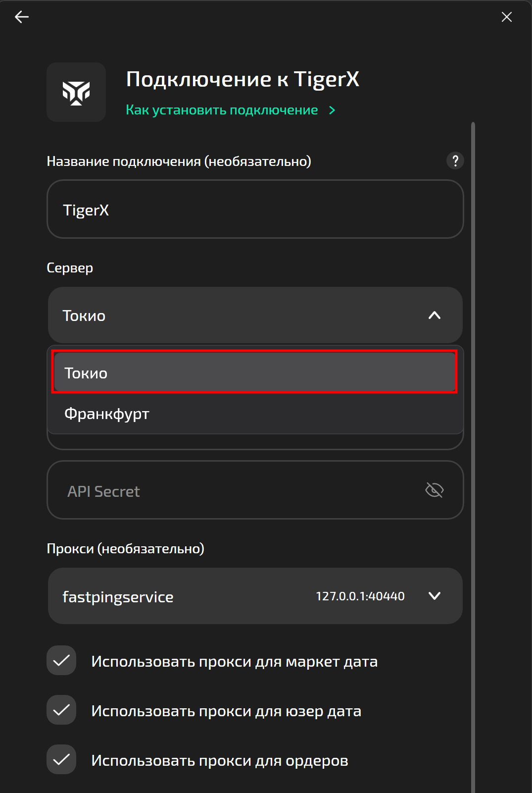Viewport: 532px width, 793px height.
Task: Click the Токио server selection box
Action: 238,316
